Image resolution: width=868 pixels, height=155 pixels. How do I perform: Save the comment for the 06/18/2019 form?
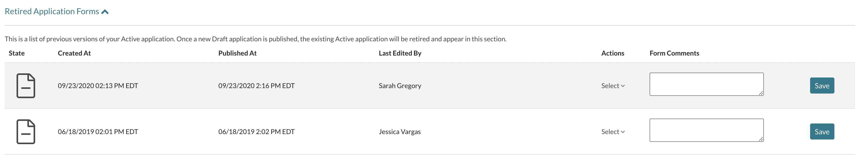822,131
